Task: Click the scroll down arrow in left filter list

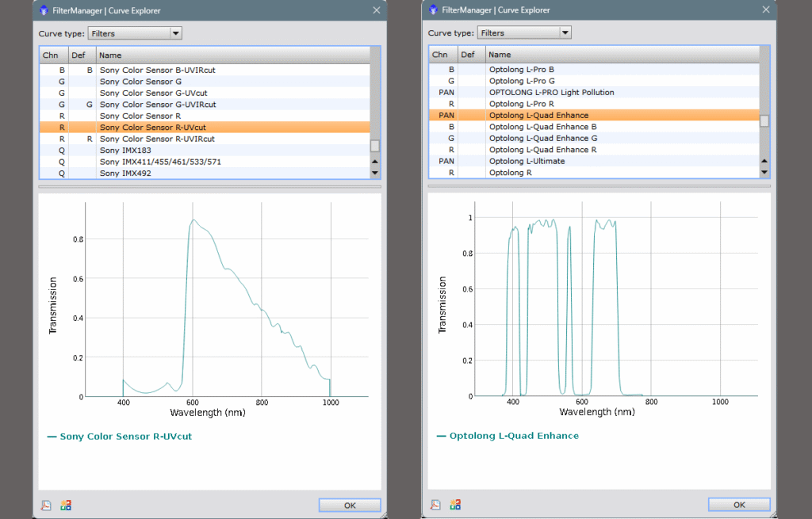Action: [375, 174]
